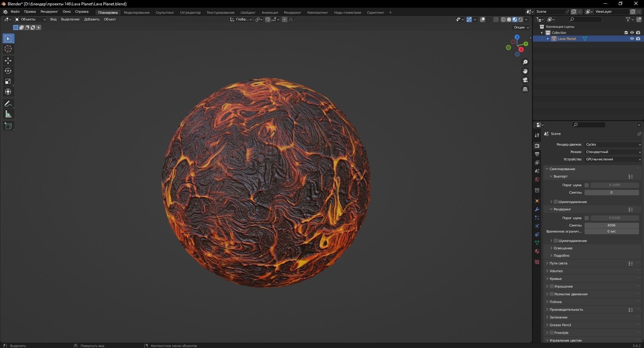The height and width of the screenshot is (348, 644).
Task: Activate the Select Box tool
Action: coord(8,39)
